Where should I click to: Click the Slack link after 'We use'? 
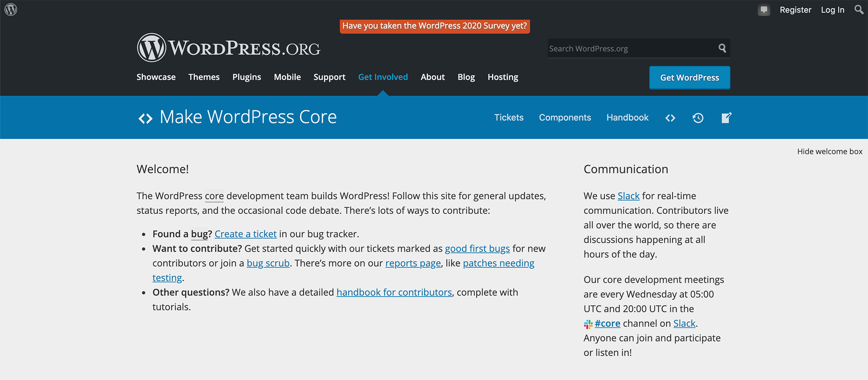[628, 196]
